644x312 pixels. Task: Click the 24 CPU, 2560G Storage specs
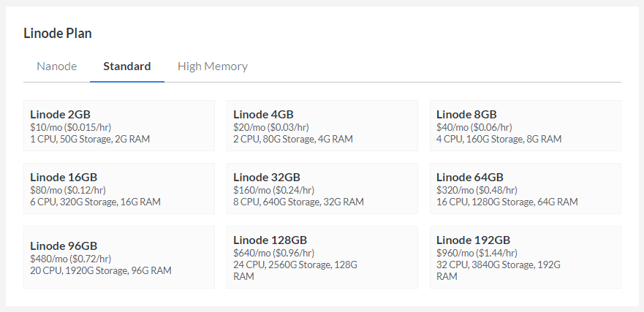(x=295, y=270)
